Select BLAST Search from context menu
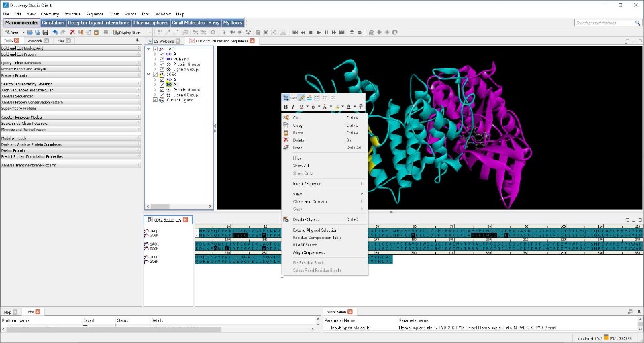The image size is (644, 343). (306, 245)
